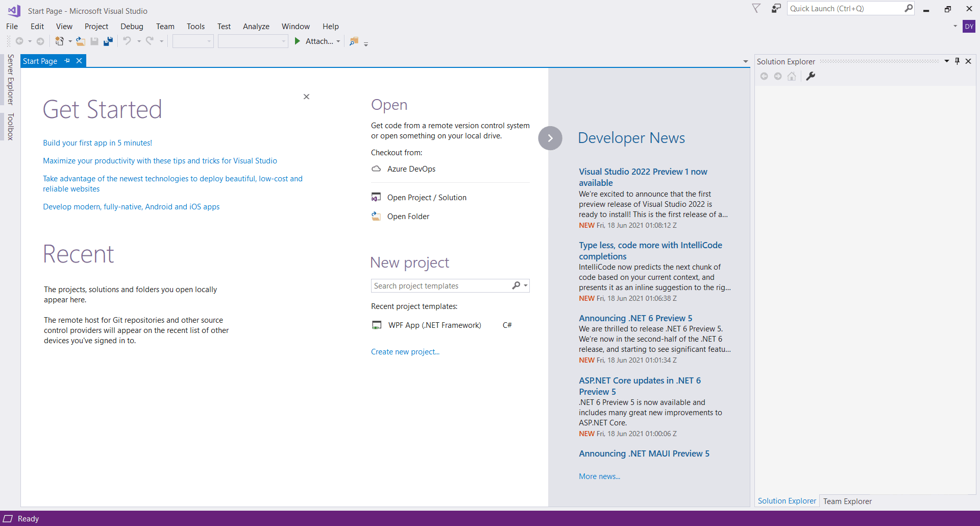Open the Solution Configurations combo box
The width and height of the screenshot is (980, 526).
point(193,41)
